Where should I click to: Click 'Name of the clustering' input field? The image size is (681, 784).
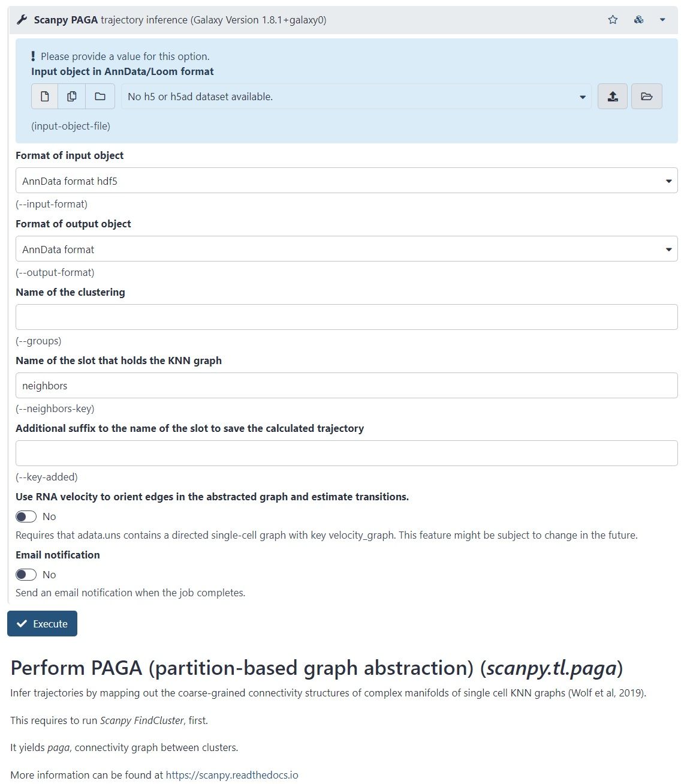click(346, 317)
